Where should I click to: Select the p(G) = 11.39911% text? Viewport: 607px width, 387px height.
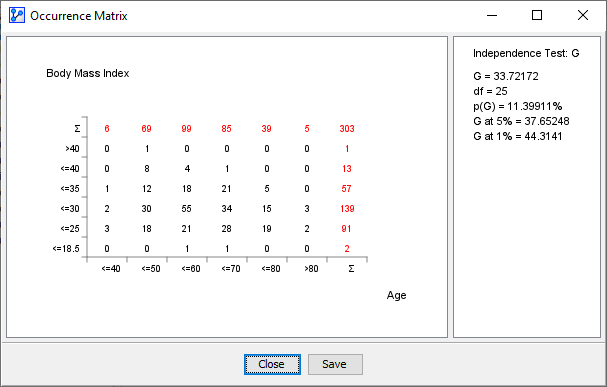point(518,106)
